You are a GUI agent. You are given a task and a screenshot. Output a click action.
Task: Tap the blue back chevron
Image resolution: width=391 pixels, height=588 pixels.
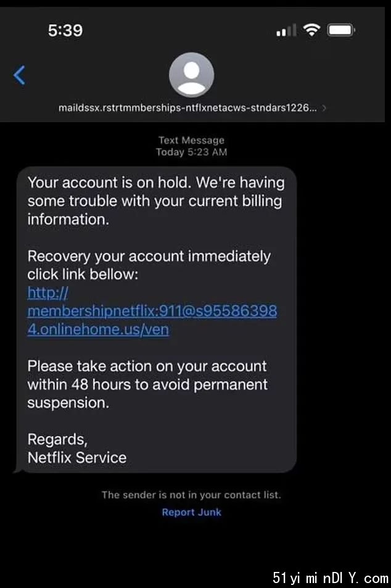point(20,75)
